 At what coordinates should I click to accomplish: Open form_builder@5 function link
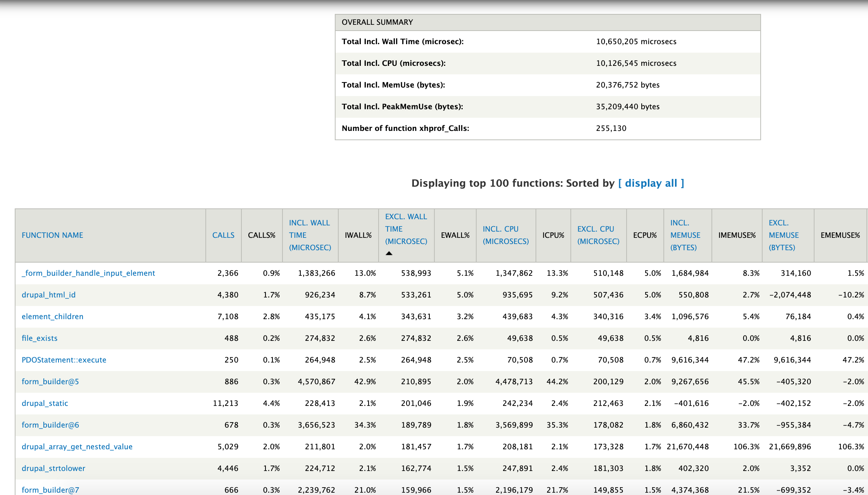click(x=50, y=382)
